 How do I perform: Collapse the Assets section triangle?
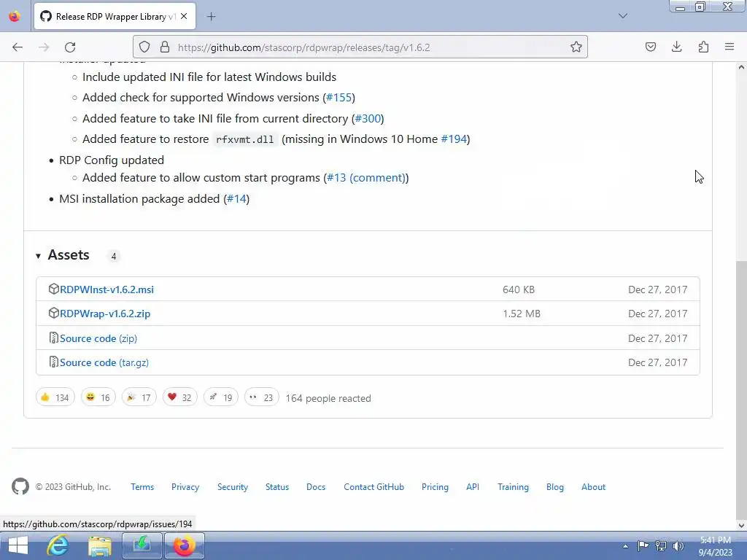pyautogui.click(x=38, y=256)
